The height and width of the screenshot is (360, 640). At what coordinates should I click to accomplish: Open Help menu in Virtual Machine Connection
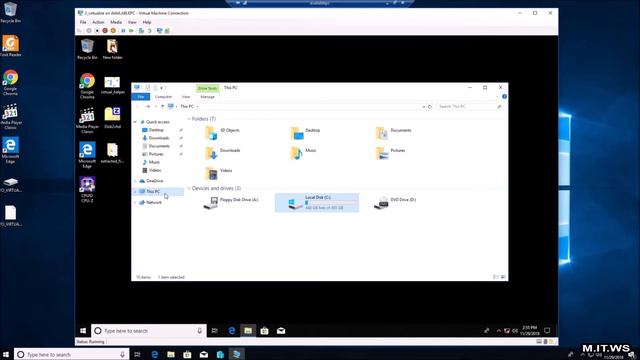click(147, 22)
